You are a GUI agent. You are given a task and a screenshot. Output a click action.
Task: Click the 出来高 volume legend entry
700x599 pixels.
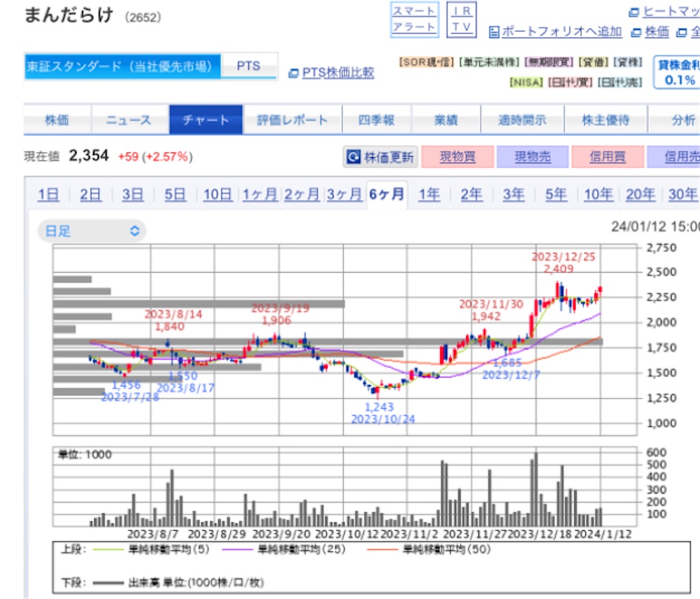pos(178,583)
